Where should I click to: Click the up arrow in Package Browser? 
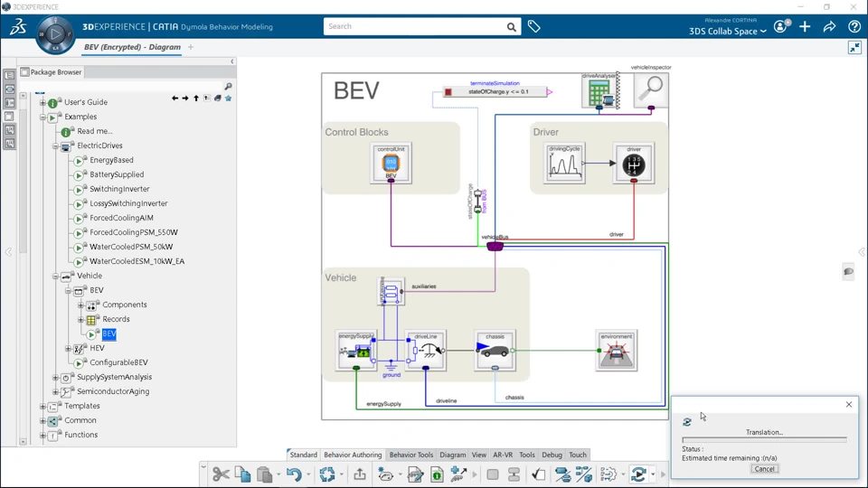196,98
